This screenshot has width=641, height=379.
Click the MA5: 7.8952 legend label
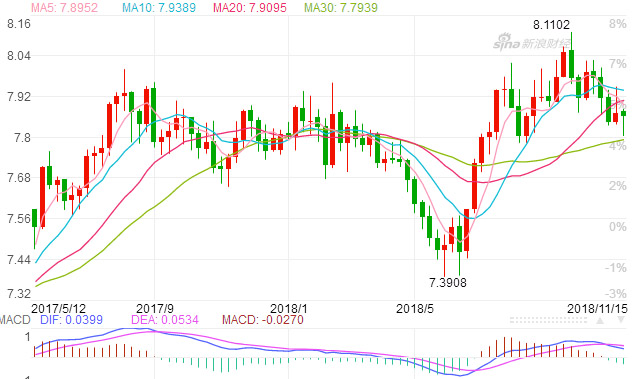click(x=65, y=7)
